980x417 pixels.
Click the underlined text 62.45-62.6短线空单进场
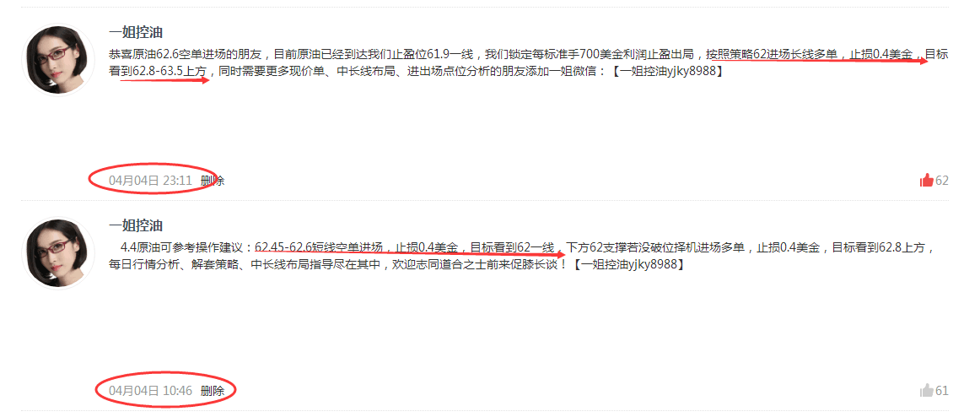(x=319, y=247)
